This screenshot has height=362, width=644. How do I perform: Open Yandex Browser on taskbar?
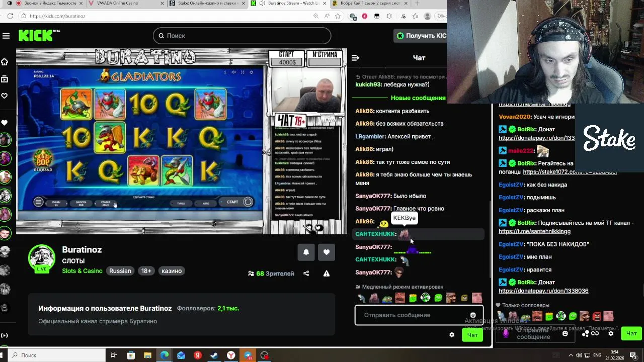(x=231, y=355)
